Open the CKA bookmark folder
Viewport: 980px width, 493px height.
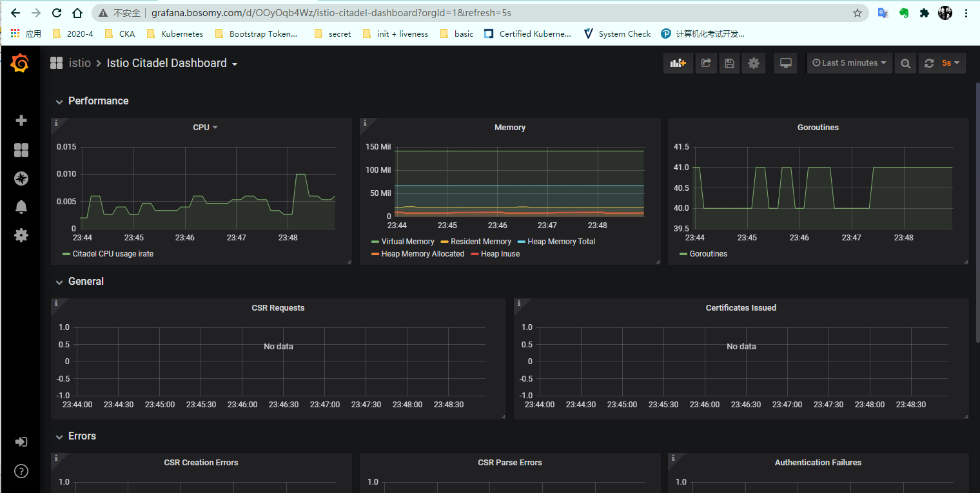point(119,34)
